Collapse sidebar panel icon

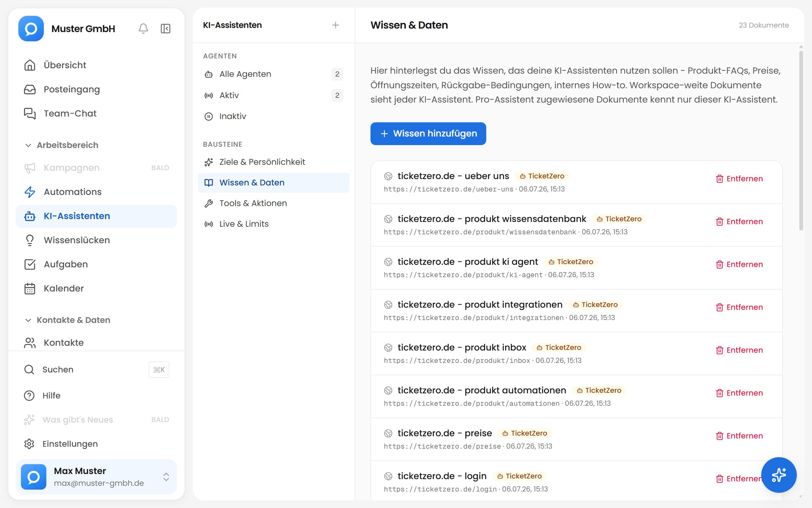[166, 29]
